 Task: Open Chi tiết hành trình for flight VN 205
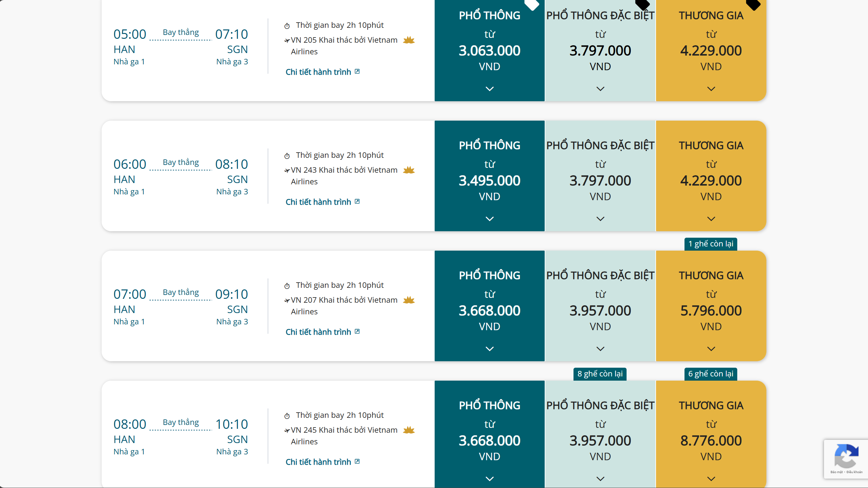[x=318, y=72]
